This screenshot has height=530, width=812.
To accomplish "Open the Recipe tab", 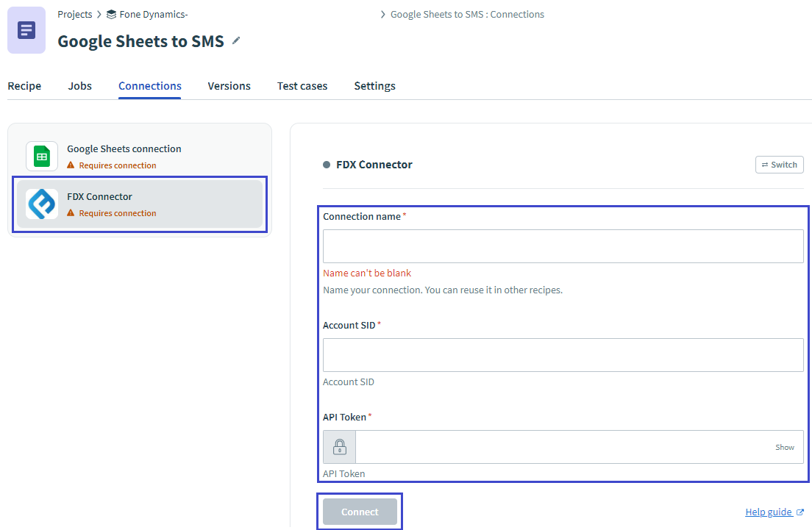I will point(24,86).
